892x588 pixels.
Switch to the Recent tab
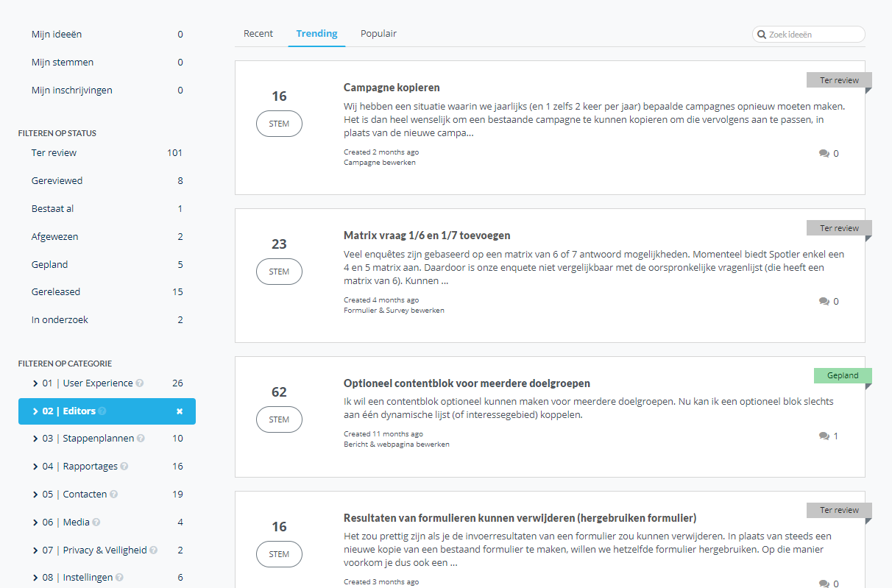tap(258, 34)
